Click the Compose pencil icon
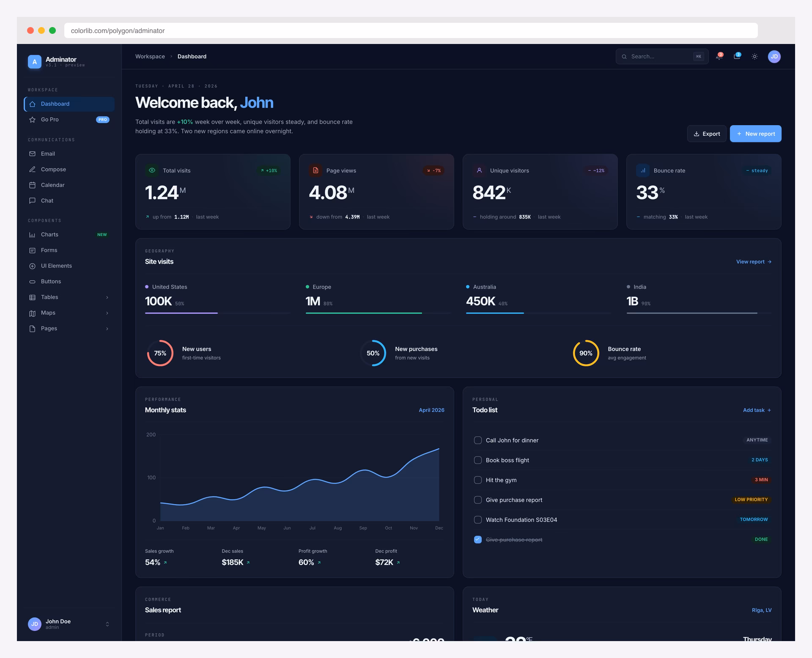 click(32, 170)
